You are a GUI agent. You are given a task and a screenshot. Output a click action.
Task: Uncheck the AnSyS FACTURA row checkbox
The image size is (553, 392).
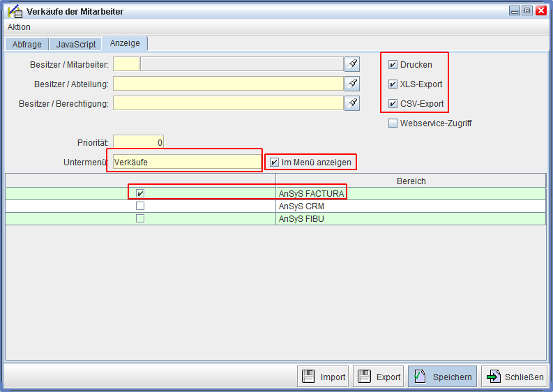coord(140,193)
